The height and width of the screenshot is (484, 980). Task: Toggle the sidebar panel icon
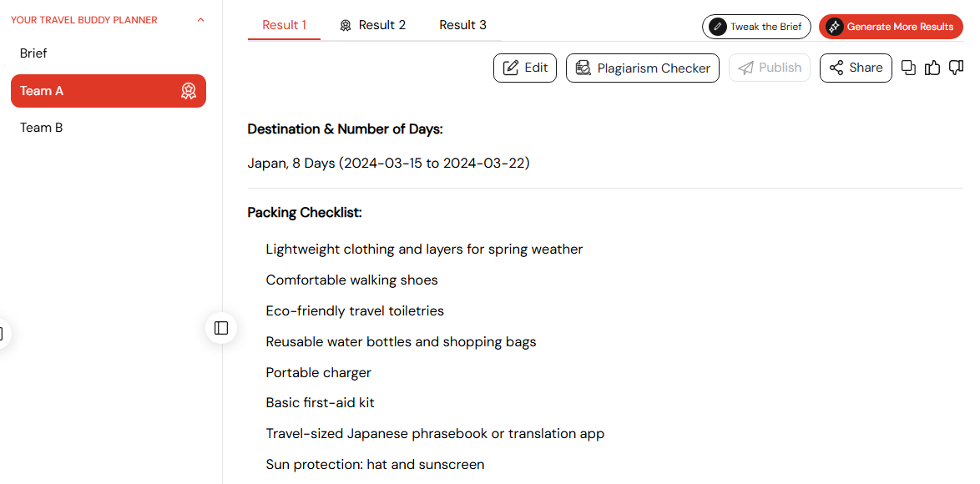tap(221, 328)
